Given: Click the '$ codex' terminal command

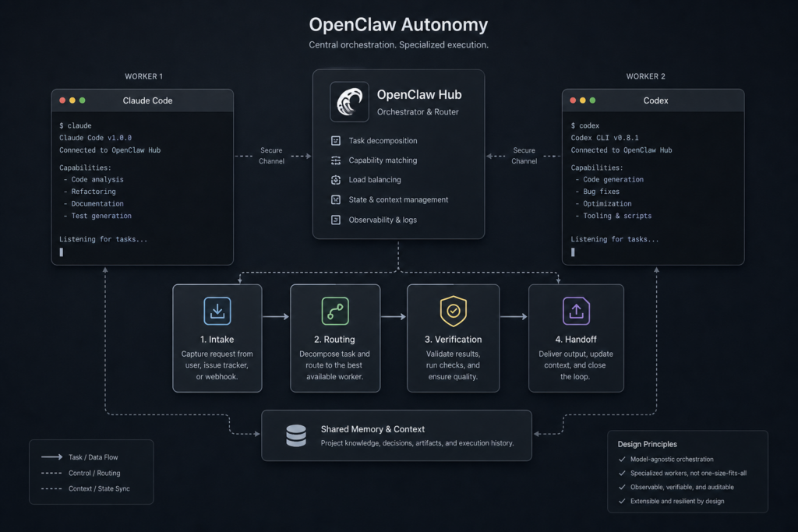Looking at the screenshot, I should 584,125.
